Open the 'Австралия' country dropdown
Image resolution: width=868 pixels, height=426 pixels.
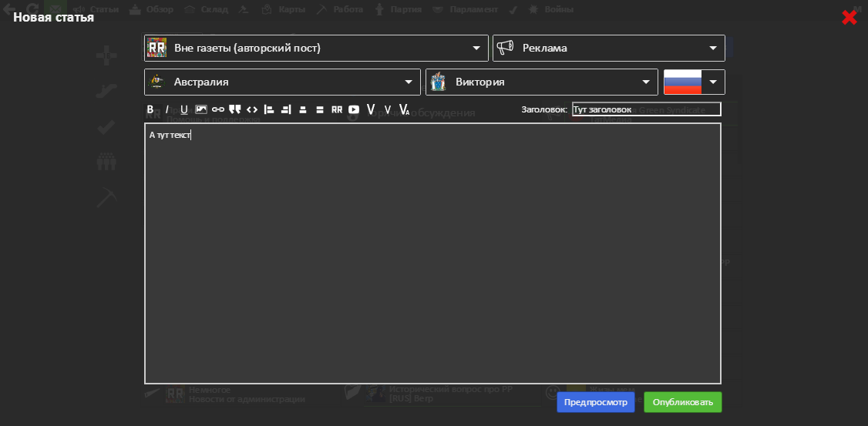(282, 82)
